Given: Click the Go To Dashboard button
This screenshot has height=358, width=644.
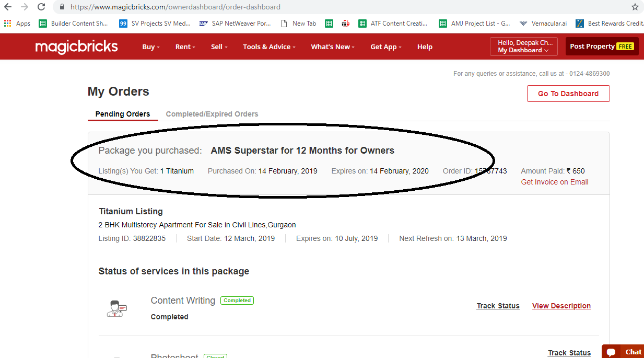Looking at the screenshot, I should pyautogui.click(x=568, y=94).
